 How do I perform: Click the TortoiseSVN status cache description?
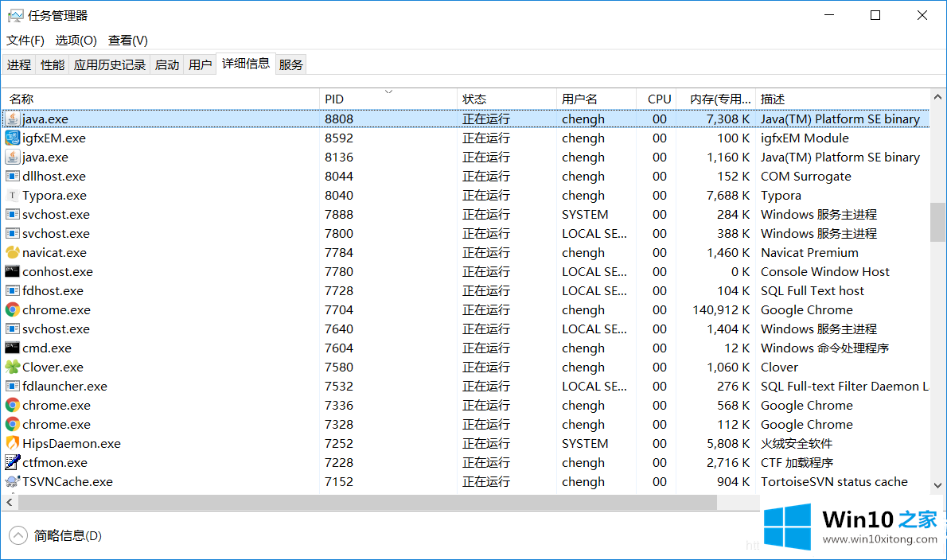834,481
